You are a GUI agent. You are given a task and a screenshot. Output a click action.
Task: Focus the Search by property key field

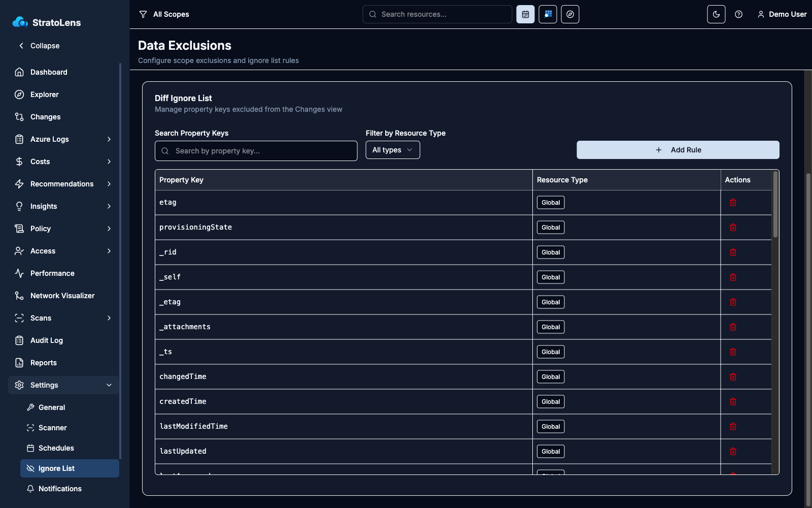point(256,151)
